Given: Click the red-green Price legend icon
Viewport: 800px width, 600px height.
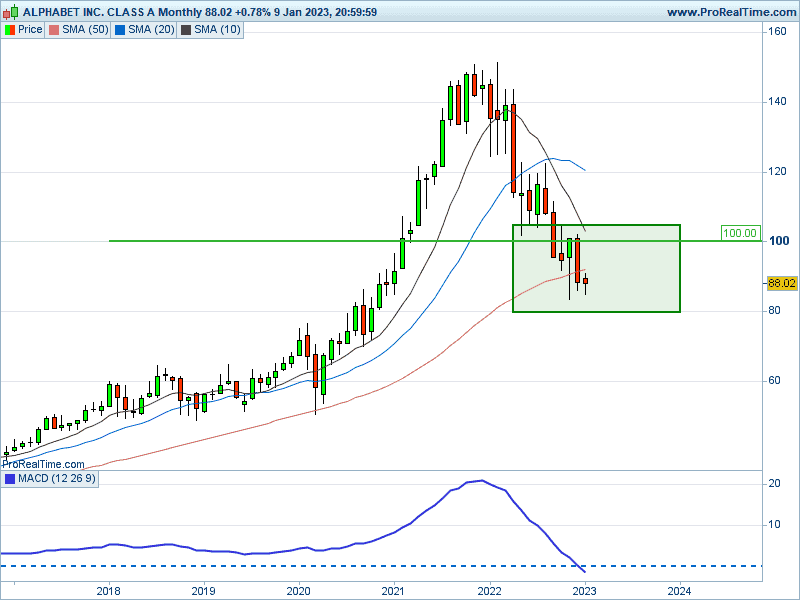Looking at the screenshot, I should pyautogui.click(x=9, y=29).
